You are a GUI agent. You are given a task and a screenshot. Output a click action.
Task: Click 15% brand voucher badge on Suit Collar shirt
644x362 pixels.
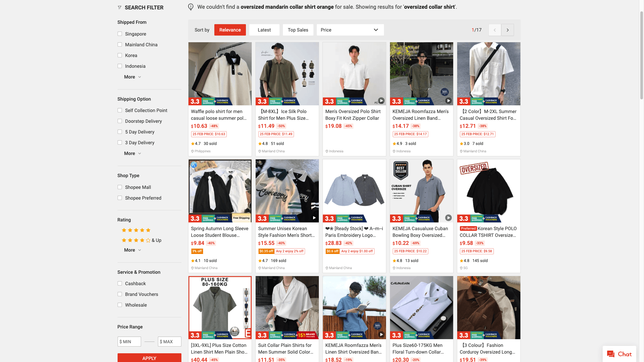pos(307,335)
